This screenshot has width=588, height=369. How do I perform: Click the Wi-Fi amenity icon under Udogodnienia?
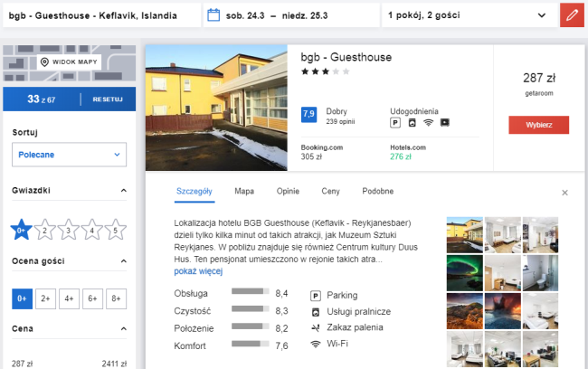tap(428, 123)
